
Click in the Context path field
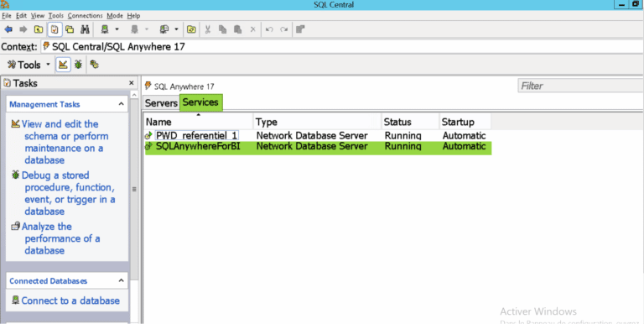pyautogui.click(x=342, y=47)
